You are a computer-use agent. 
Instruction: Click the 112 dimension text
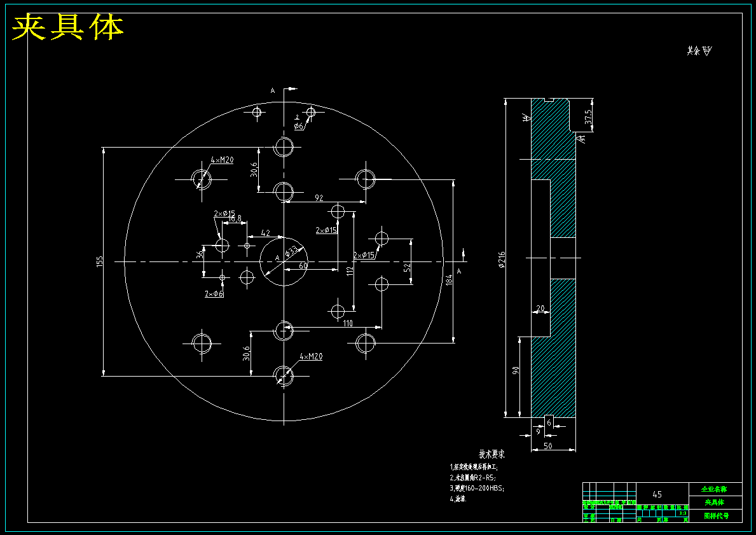(350, 271)
